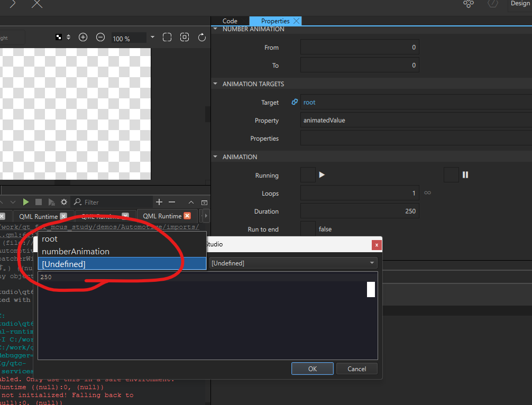This screenshot has height=405, width=532.
Task: Click the pause icon in Animation section
Action: click(x=465, y=174)
